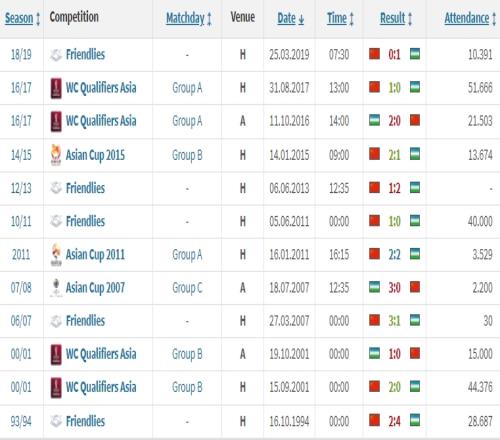Open Group A link for 16.01.2011 match
Viewport: 500px width, 440px height.
pos(187,255)
